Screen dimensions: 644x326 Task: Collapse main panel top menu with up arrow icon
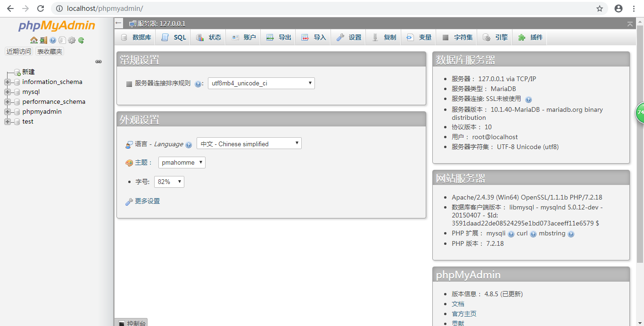pos(630,24)
